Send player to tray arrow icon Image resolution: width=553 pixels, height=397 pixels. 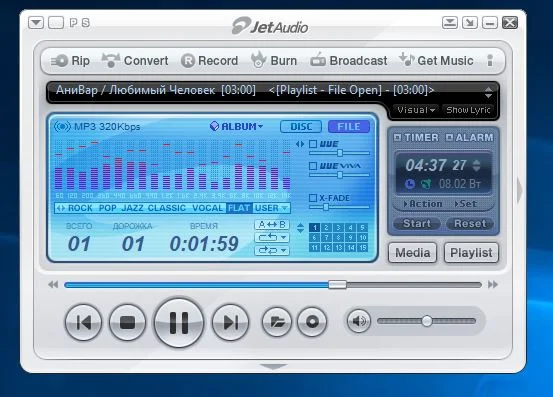click(470, 23)
